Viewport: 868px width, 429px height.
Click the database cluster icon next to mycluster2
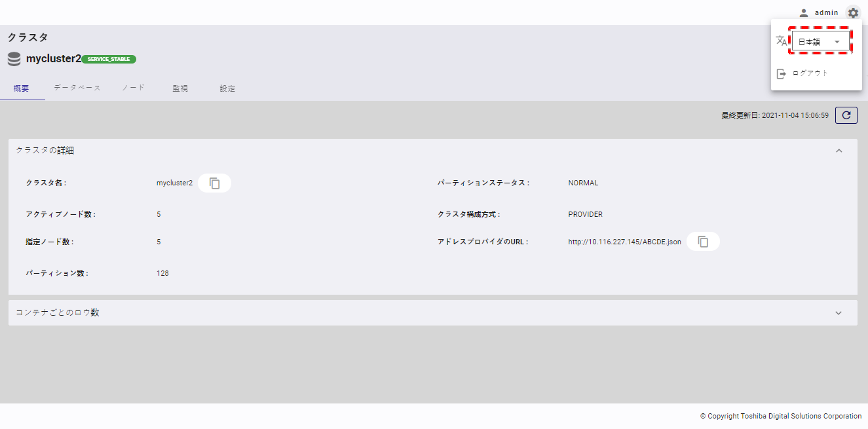pyautogui.click(x=14, y=59)
